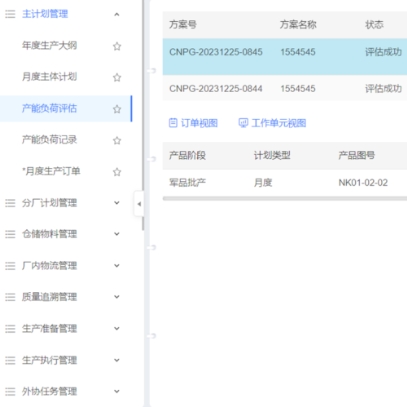407x407 pixels.
Task: Click the 订单视图 clipboard icon
Action: click(x=173, y=123)
